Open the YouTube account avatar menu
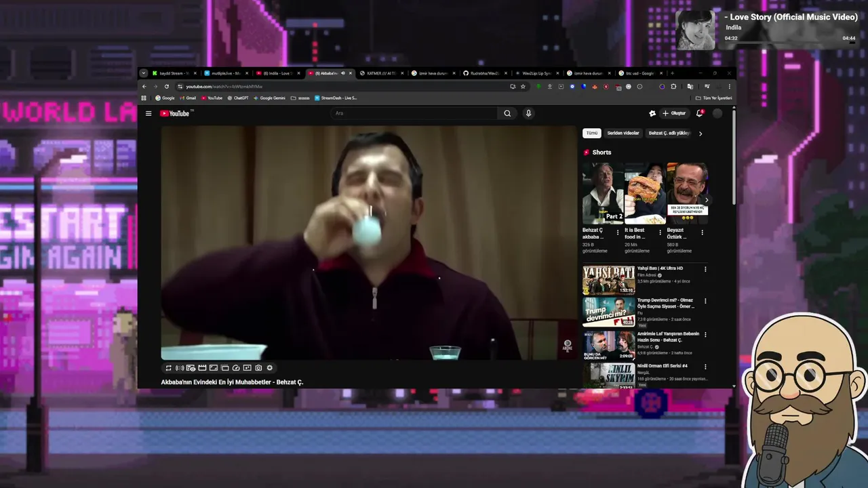Viewport: 868px width, 488px height. (x=717, y=113)
